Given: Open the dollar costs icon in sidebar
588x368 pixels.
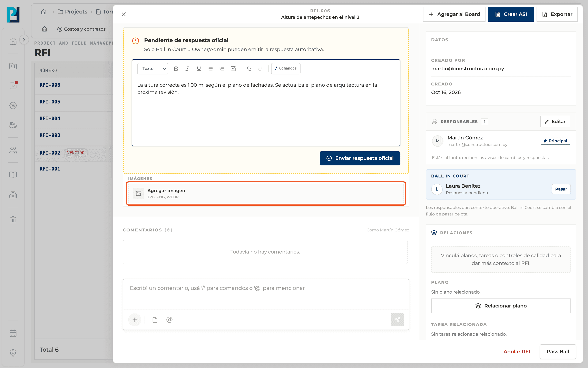Looking at the screenshot, I should [13, 105].
